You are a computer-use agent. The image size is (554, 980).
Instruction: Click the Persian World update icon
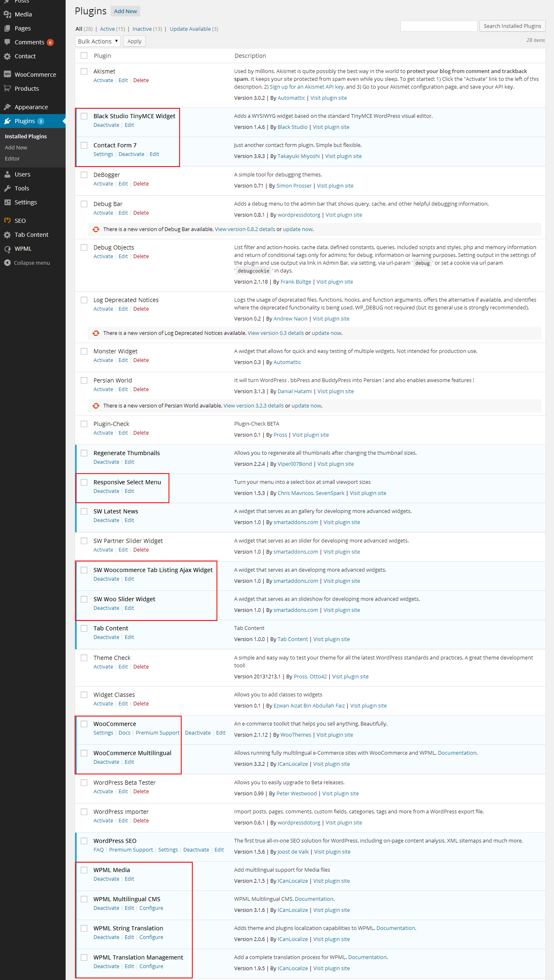point(96,406)
